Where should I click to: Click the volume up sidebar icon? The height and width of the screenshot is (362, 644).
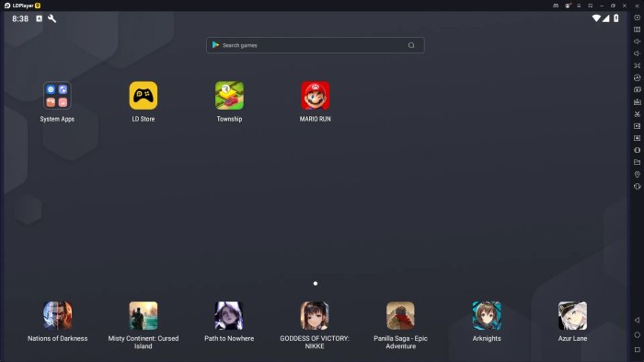pos(637,41)
